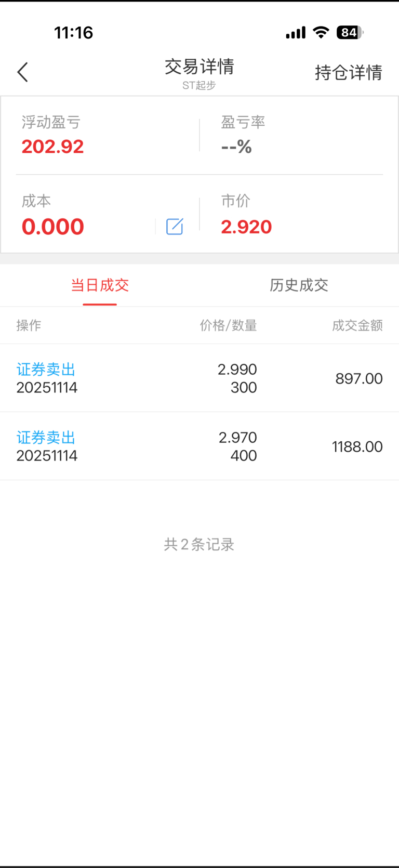This screenshot has width=399, height=868.
Task: Switch to the 当日成交 tab
Action: [x=100, y=285]
